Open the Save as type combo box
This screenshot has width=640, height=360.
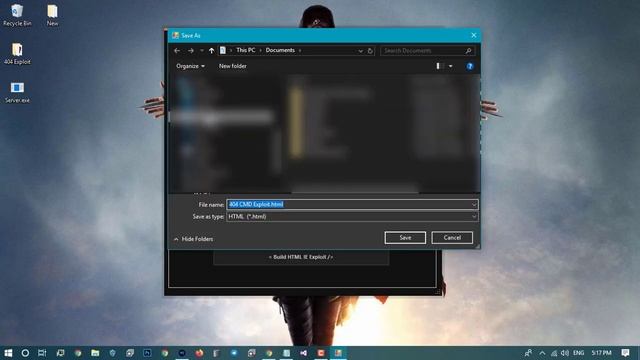tap(352, 217)
